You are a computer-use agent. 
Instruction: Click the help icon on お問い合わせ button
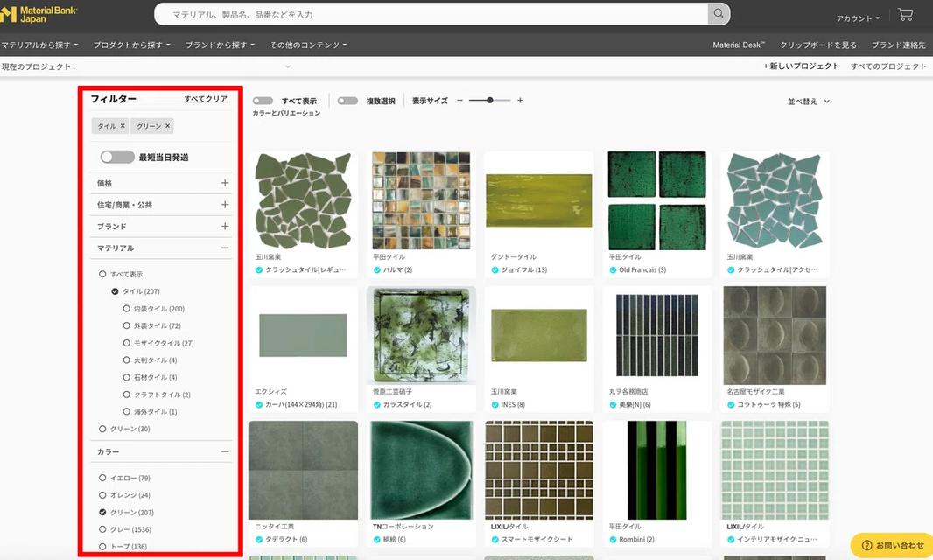(x=866, y=545)
